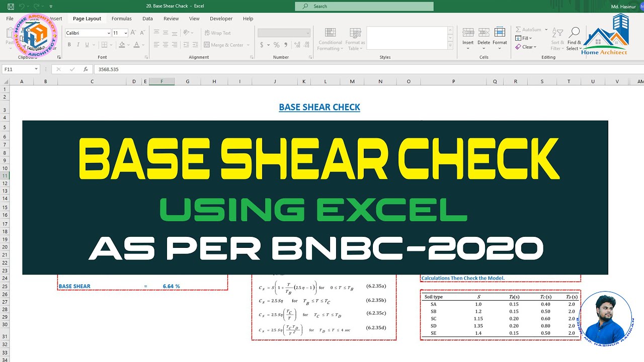Decrease the cell indent
The height and width of the screenshot is (362, 644).
point(187,45)
